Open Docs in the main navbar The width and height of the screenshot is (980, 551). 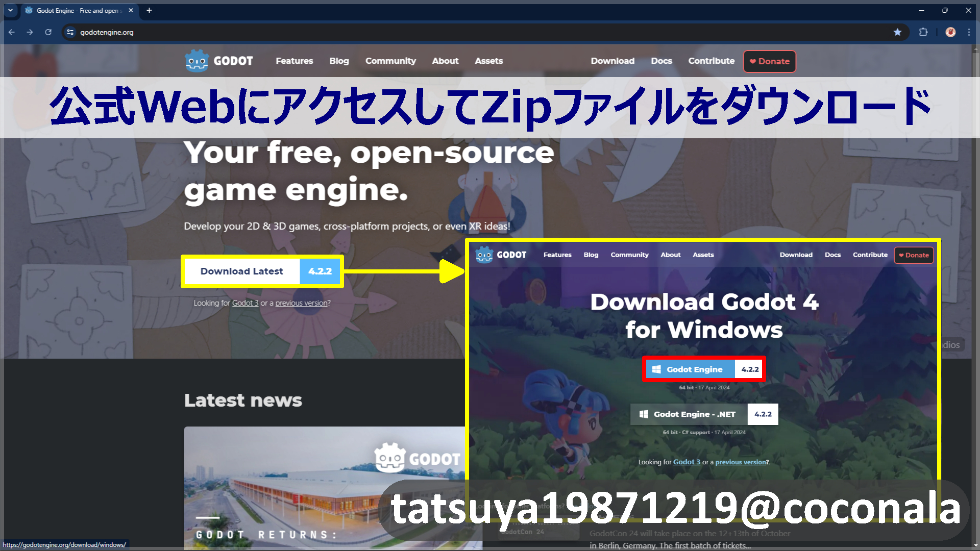click(661, 61)
